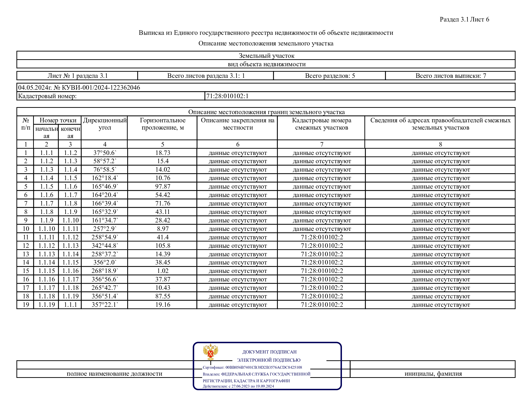Click the 'инициалы, фамилия' field

(433, 374)
